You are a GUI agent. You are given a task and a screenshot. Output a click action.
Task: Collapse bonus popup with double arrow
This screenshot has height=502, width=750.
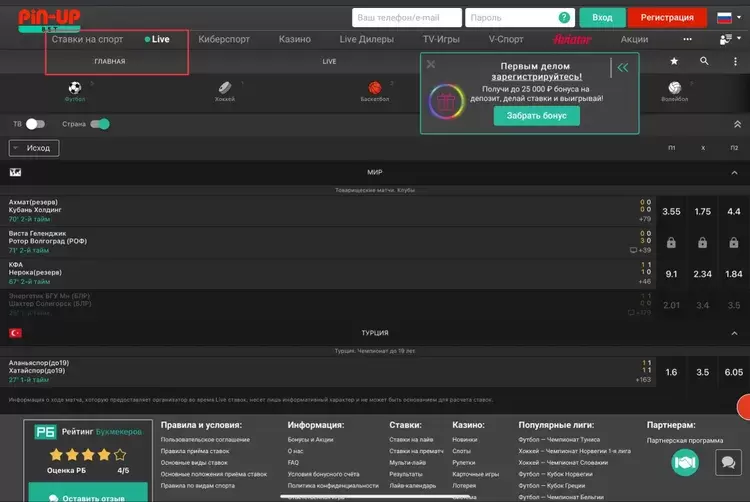coord(623,67)
